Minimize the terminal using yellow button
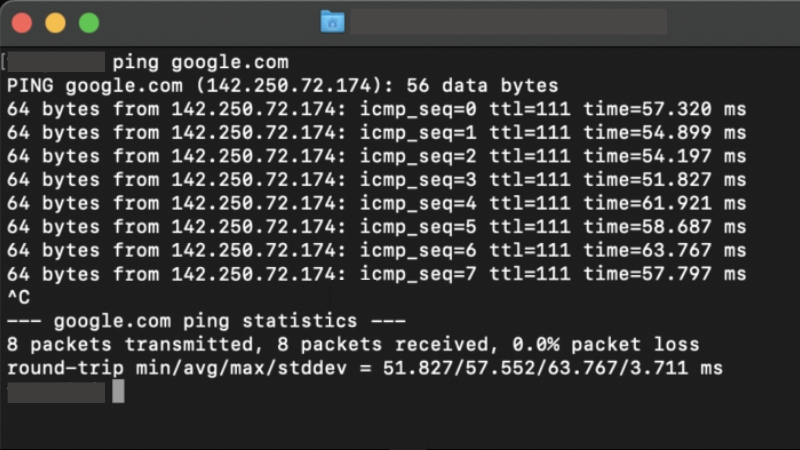The width and height of the screenshot is (800, 450). [x=55, y=23]
